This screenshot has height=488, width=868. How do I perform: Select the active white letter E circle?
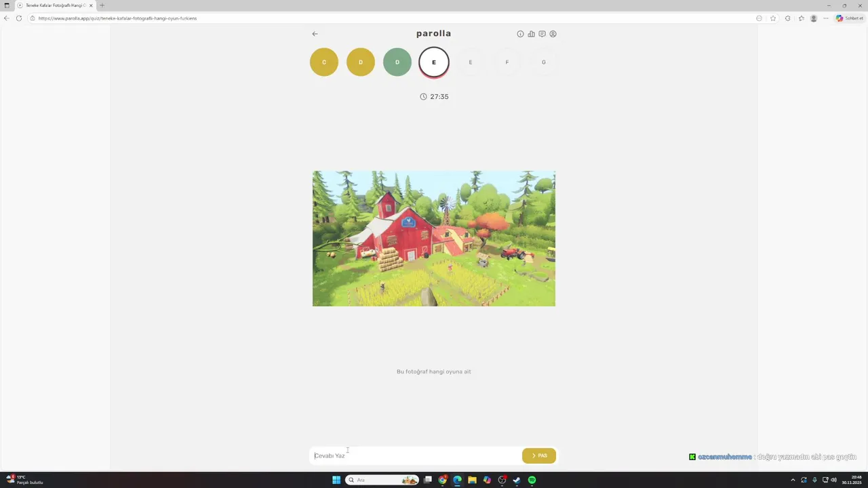point(434,62)
